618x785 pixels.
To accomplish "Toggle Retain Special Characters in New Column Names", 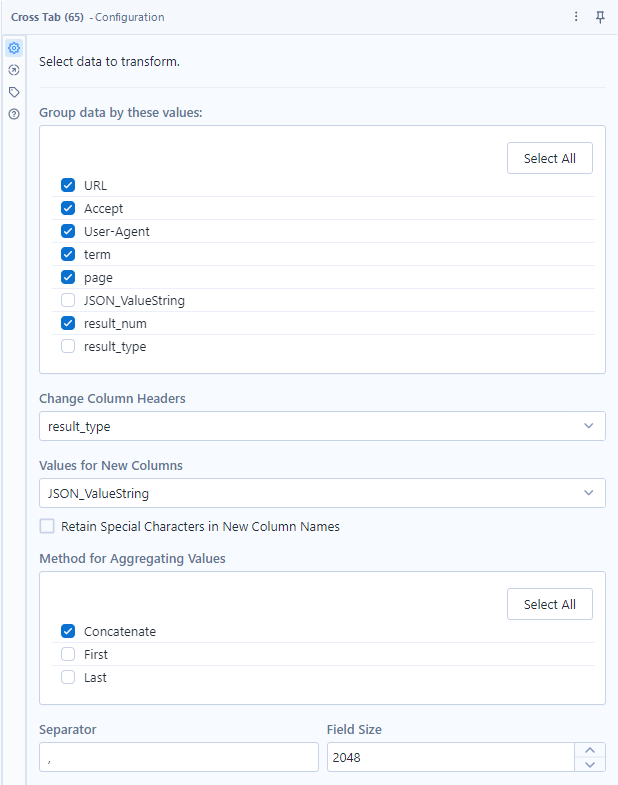I will 47,526.
